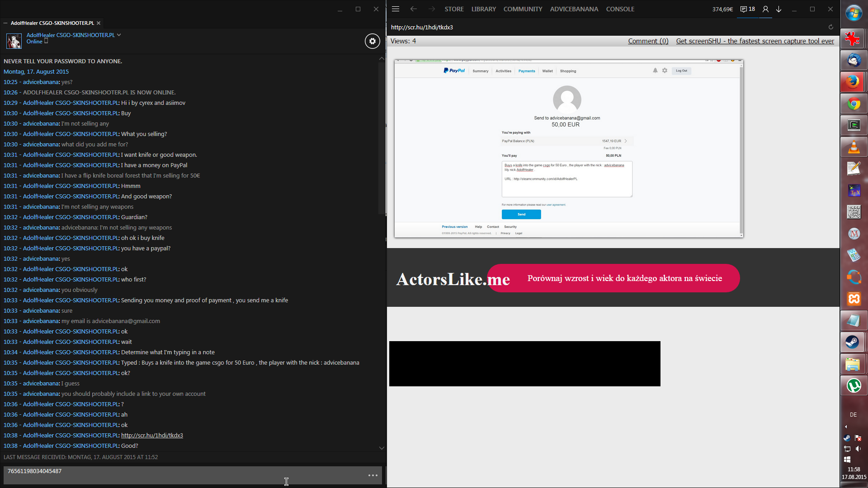Open the account profile icon
Viewport: 868px width, 488px height.
tap(765, 9)
